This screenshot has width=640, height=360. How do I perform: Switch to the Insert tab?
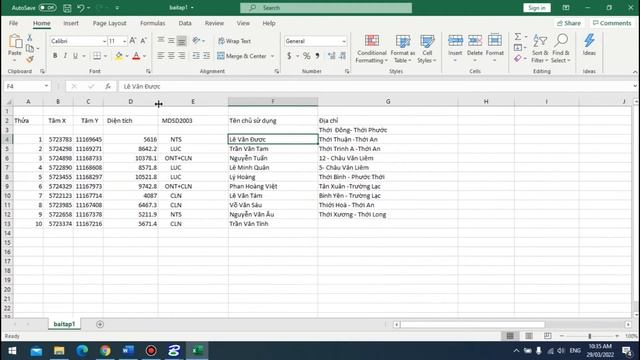[x=71, y=23]
